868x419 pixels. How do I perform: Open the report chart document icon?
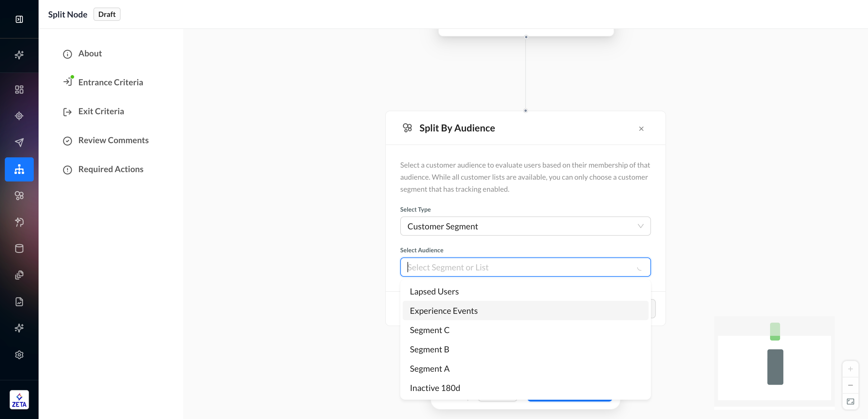(x=19, y=302)
